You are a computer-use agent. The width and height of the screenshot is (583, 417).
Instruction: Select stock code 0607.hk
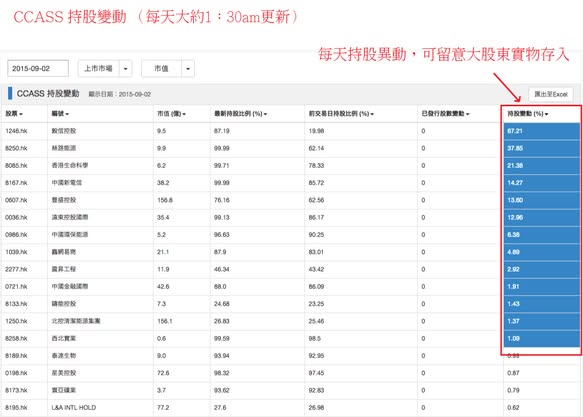coord(16,200)
